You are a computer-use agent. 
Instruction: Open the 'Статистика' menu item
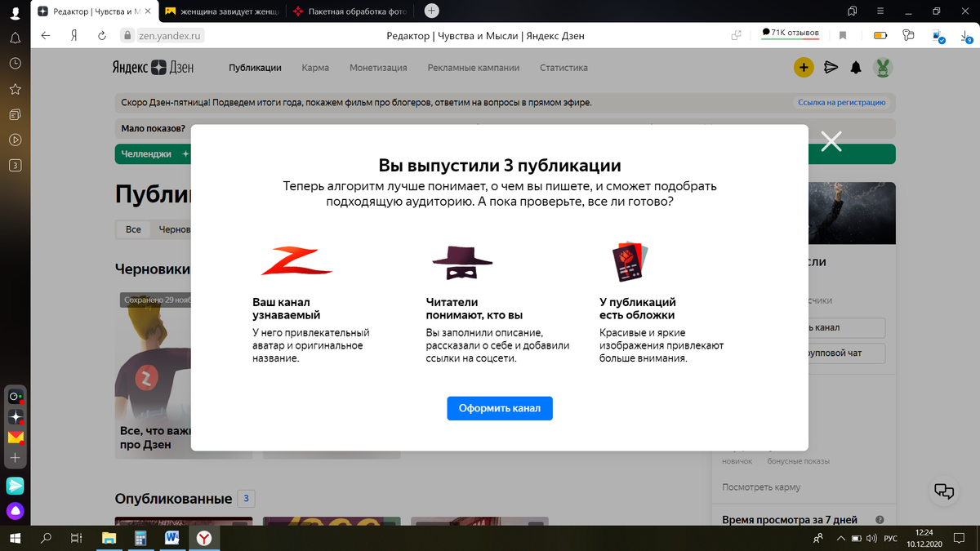click(x=563, y=68)
